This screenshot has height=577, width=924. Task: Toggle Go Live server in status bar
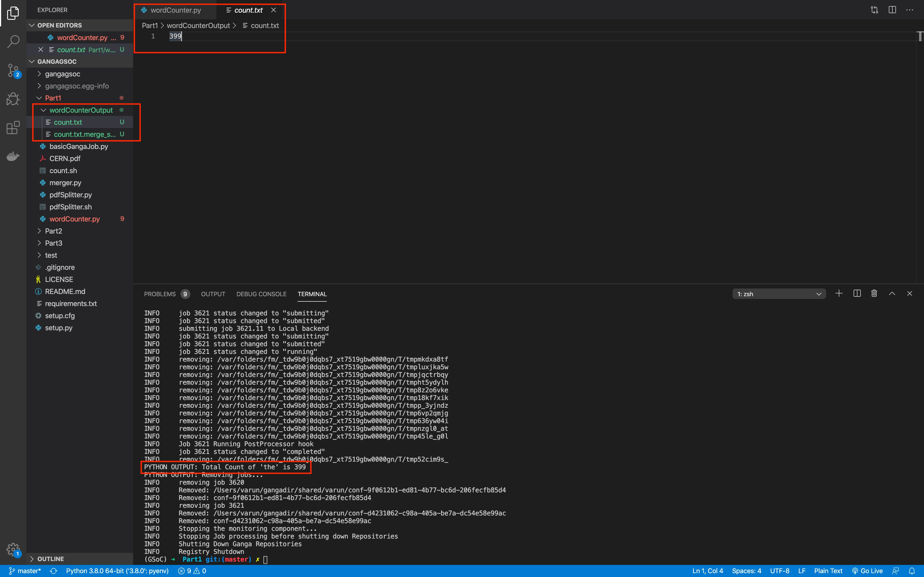(x=868, y=571)
